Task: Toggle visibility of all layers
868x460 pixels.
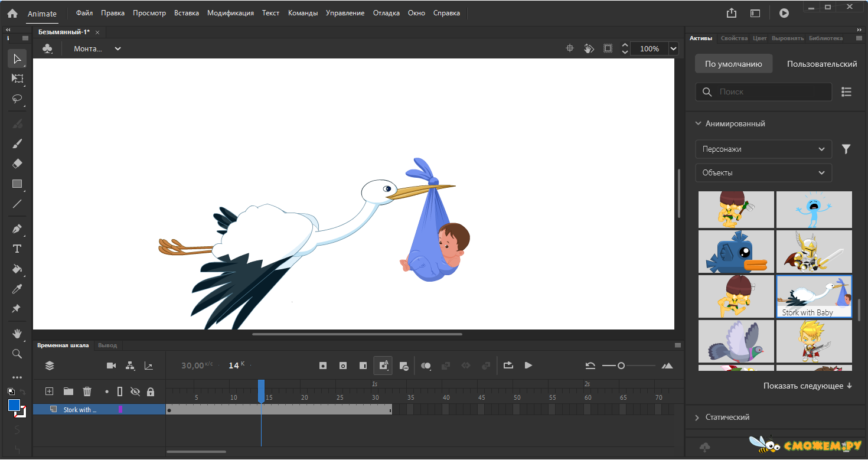Action: click(x=135, y=391)
